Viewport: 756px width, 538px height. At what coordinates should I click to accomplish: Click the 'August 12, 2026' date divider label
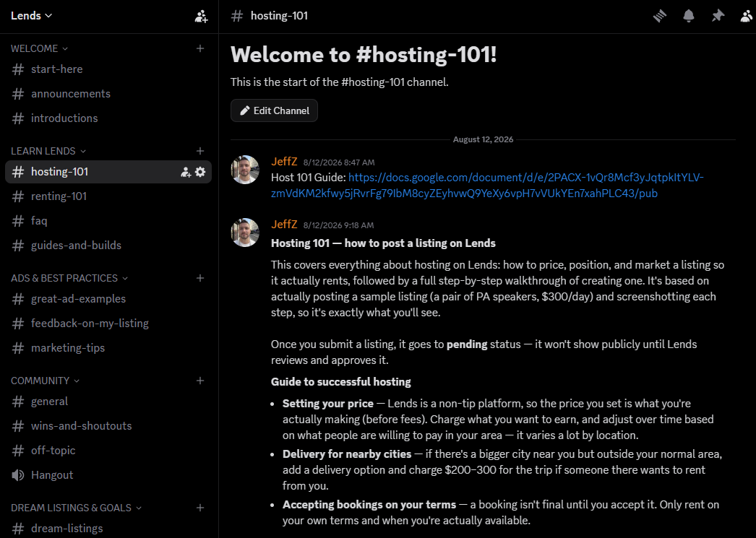pyautogui.click(x=483, y=139)
